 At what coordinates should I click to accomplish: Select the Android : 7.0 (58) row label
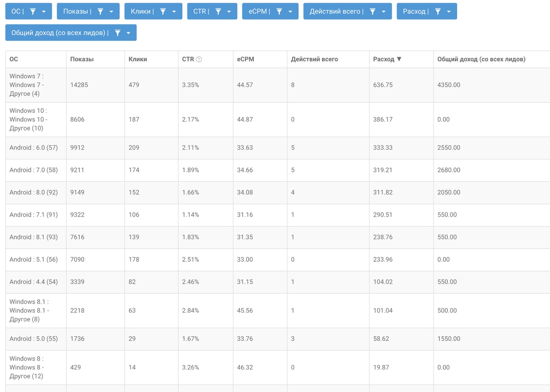(x=34, y=170)
